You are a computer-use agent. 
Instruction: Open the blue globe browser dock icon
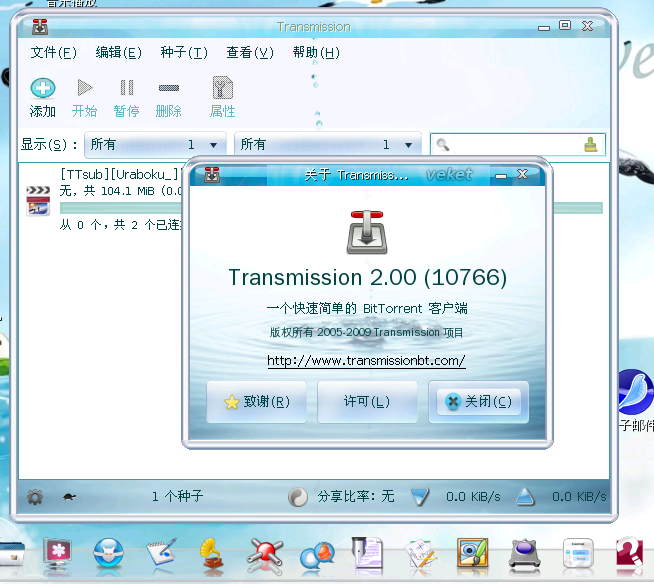point(108,553)
